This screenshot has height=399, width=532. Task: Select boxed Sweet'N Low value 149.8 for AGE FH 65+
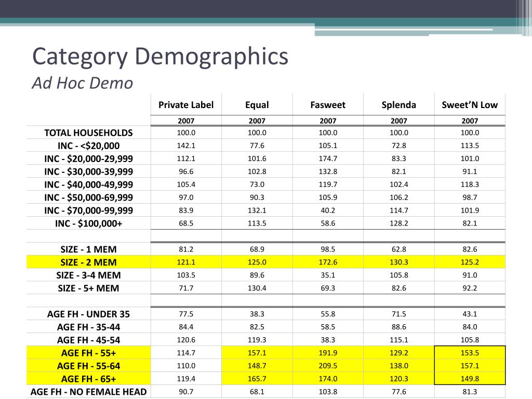pyautogui.click(x=470, y=379)
